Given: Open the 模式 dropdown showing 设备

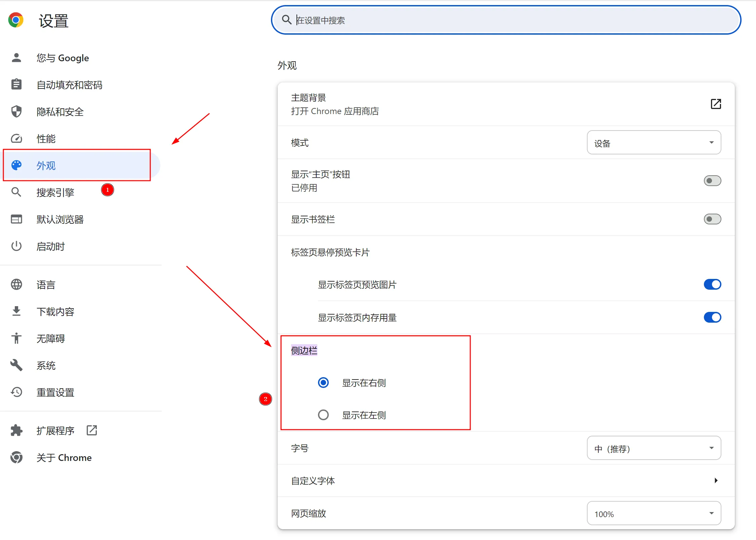Looking at the screenshot, I should [x=653, y=143].
